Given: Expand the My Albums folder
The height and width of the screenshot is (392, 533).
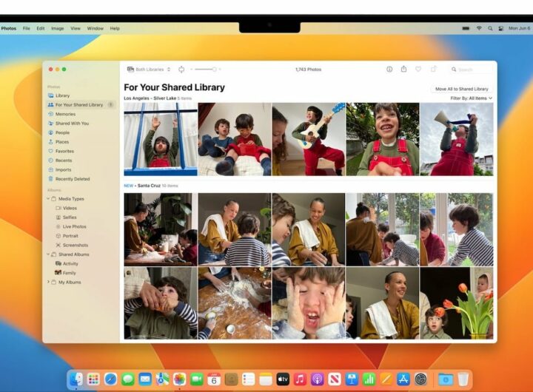Looking at the screenshot, I should coord(49,282).
